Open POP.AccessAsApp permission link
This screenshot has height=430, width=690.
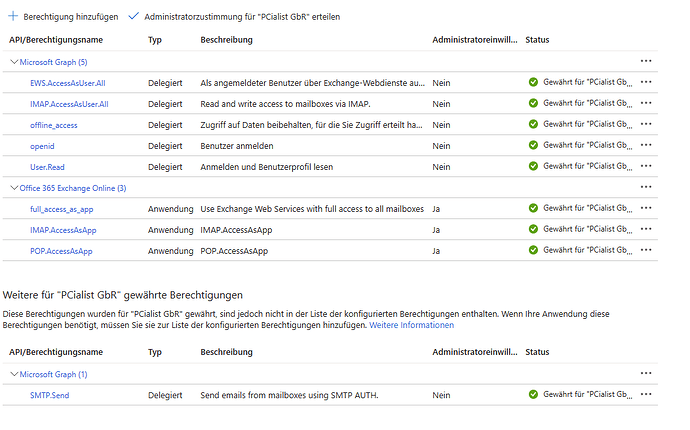61,251
